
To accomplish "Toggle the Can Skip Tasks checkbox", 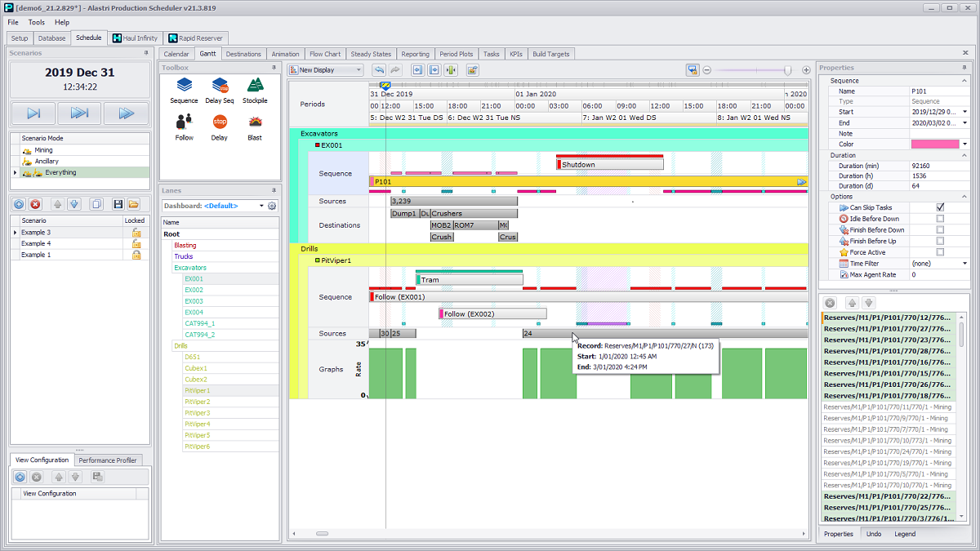I will pyautogui.click(x=940, y=208).
